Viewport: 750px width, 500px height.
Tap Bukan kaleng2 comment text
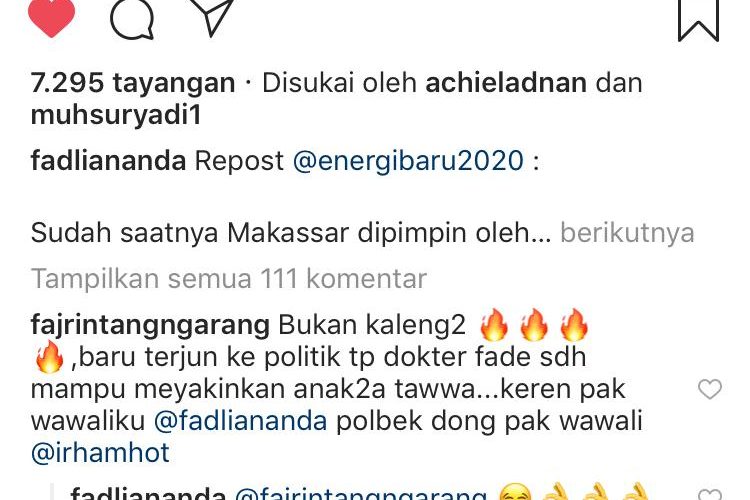tap(372, 325)
